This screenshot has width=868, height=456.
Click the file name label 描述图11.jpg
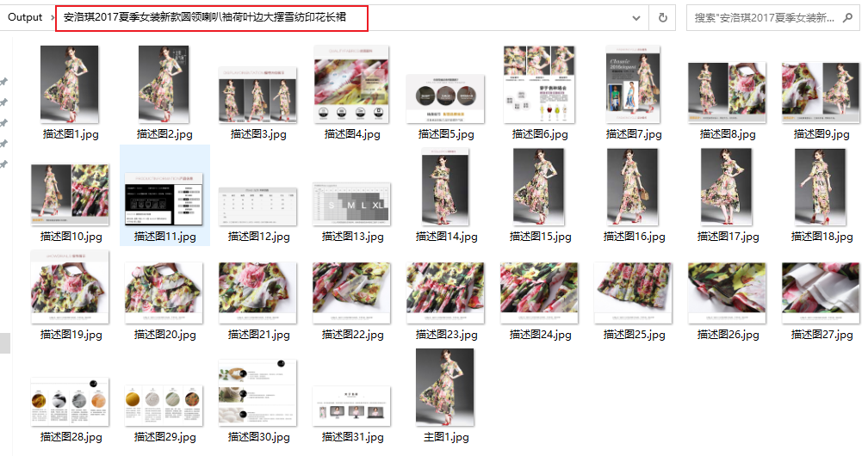coord(165,237)
